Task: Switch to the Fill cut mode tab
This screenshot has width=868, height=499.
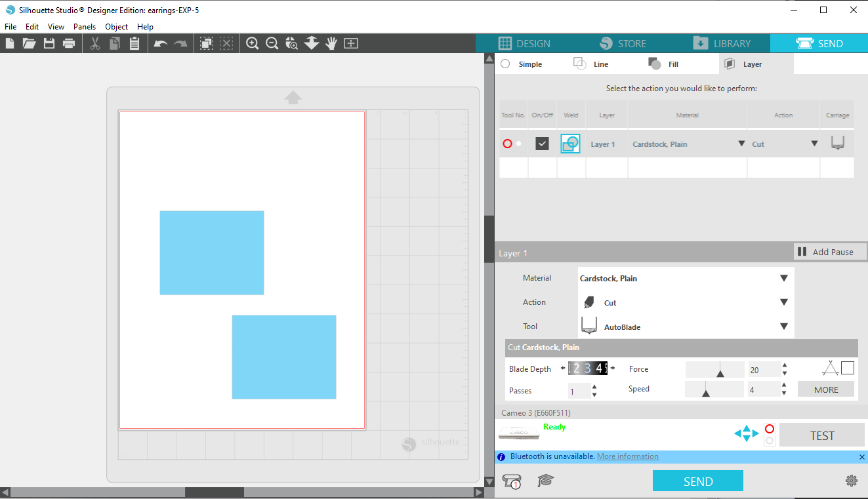Action: point(663,64)
